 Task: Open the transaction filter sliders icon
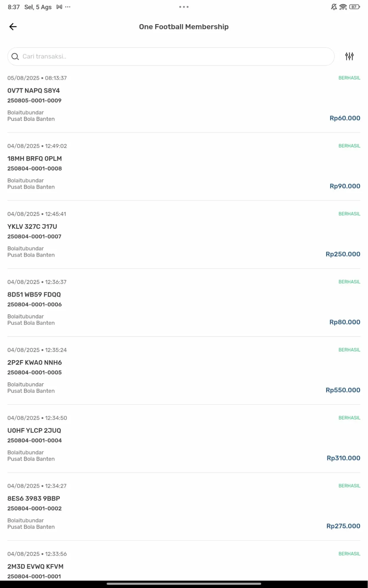coord(349,56)
